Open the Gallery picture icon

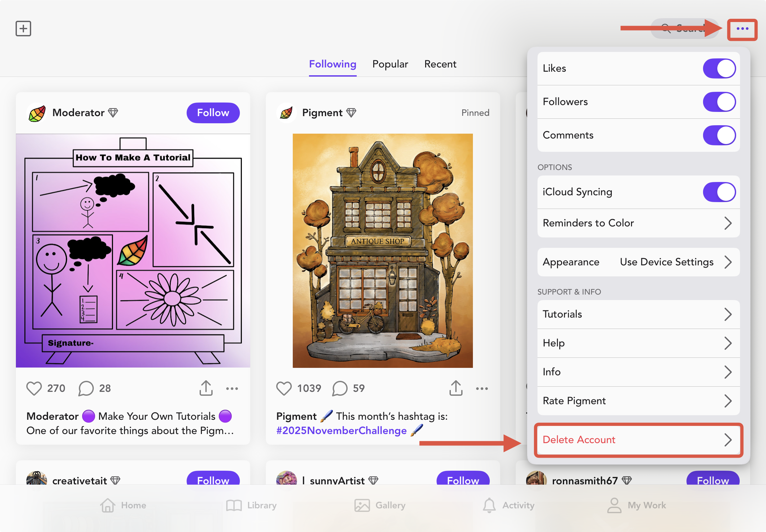click(x=362, y=505)
